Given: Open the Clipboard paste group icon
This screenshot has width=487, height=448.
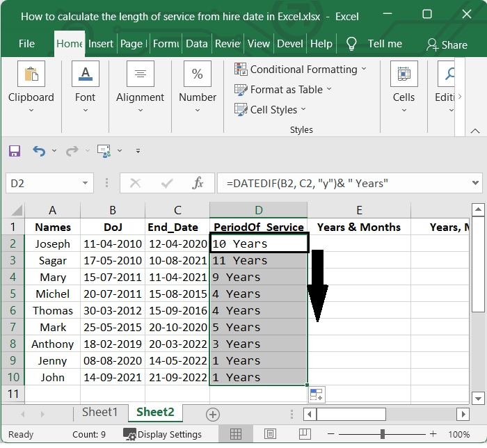Looking at the screenshot, I should pos(31,75).
